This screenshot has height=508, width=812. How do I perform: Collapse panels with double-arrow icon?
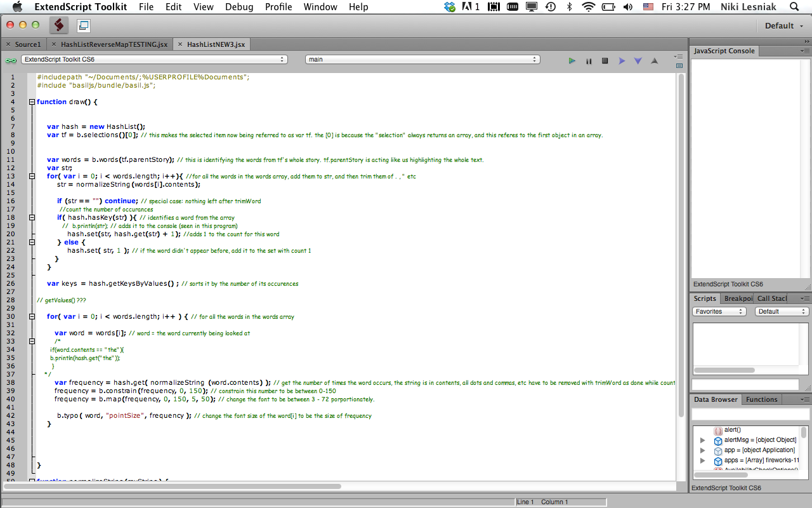click(806, 41)
